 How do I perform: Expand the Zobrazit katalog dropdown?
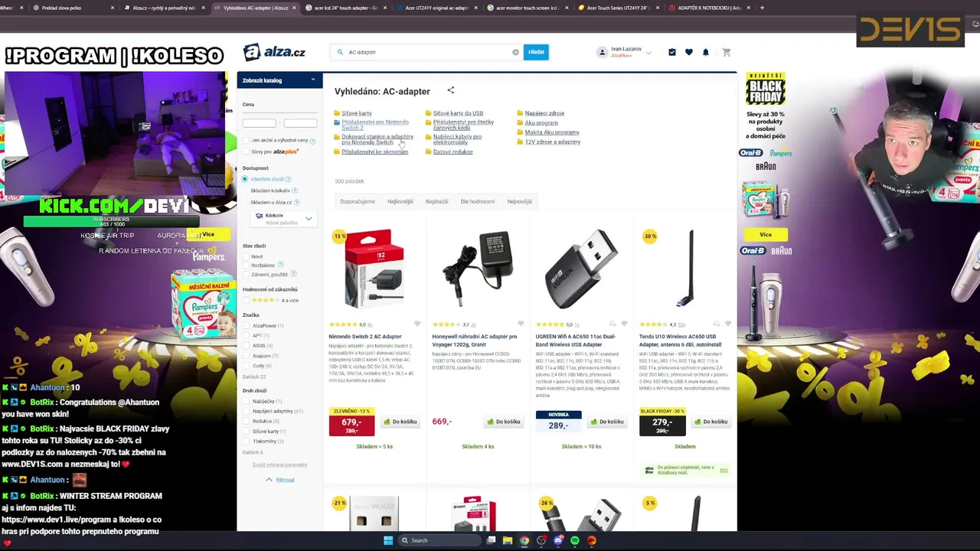[279, 80]
